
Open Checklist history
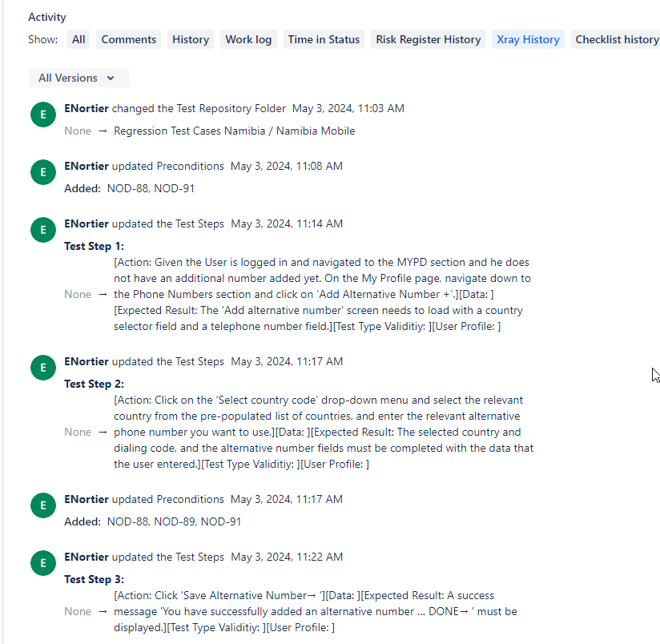pyautogui.click(x=616, y=38)
